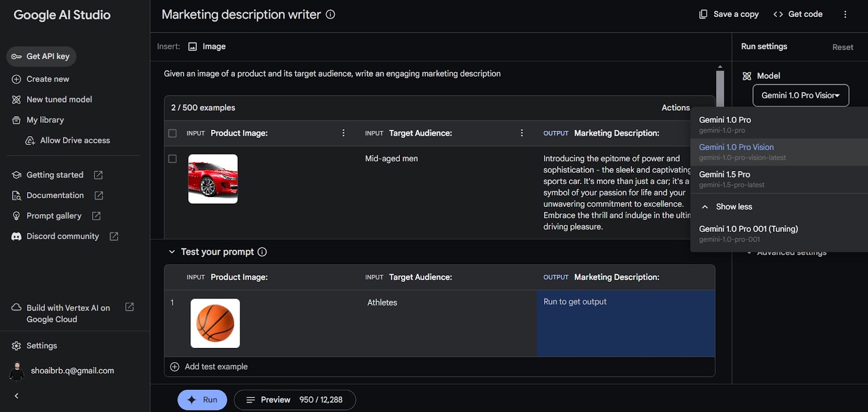Viewport: 868px width, 412px height.
Task: Click the Save a copy icon
Action: [703, 14]
